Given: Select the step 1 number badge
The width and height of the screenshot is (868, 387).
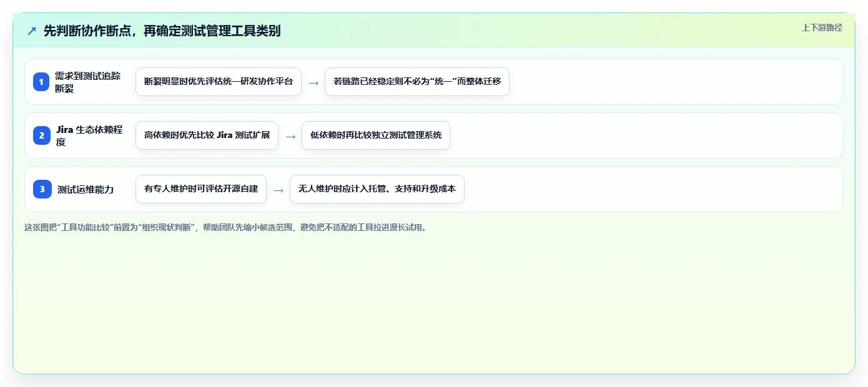Looking at the screenshot, I should point(41,82).
